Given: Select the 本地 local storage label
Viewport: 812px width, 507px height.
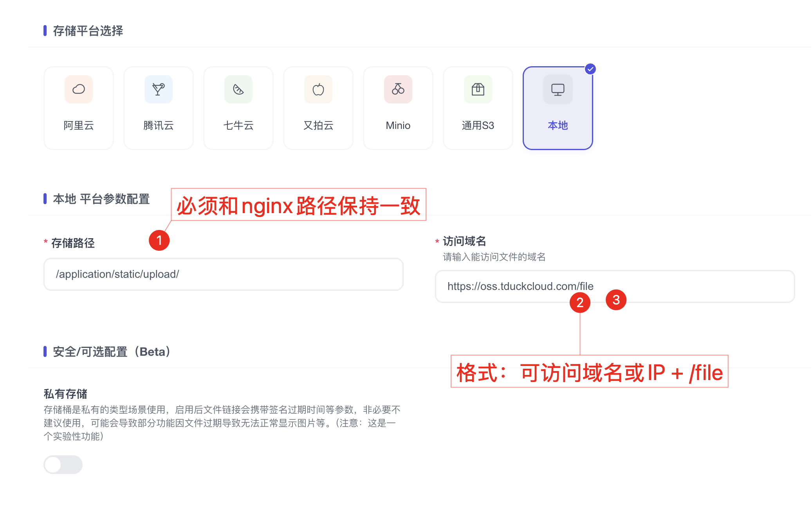Looking at the screenshot, I should [x=558, y=125].
